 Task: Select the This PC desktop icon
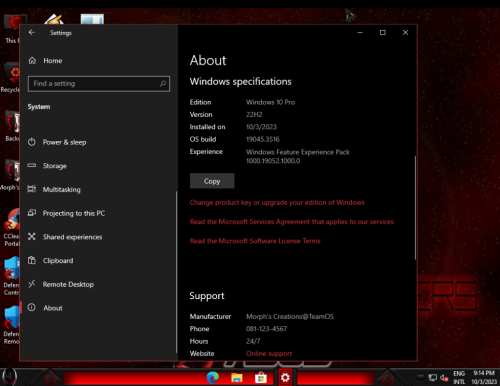click(x=13, y=29)
